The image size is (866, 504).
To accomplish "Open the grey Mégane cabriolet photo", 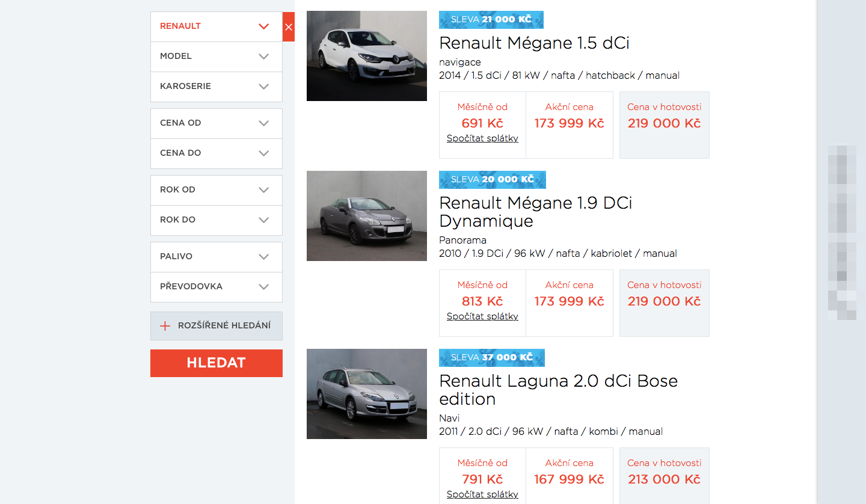I will click(367, 216).
